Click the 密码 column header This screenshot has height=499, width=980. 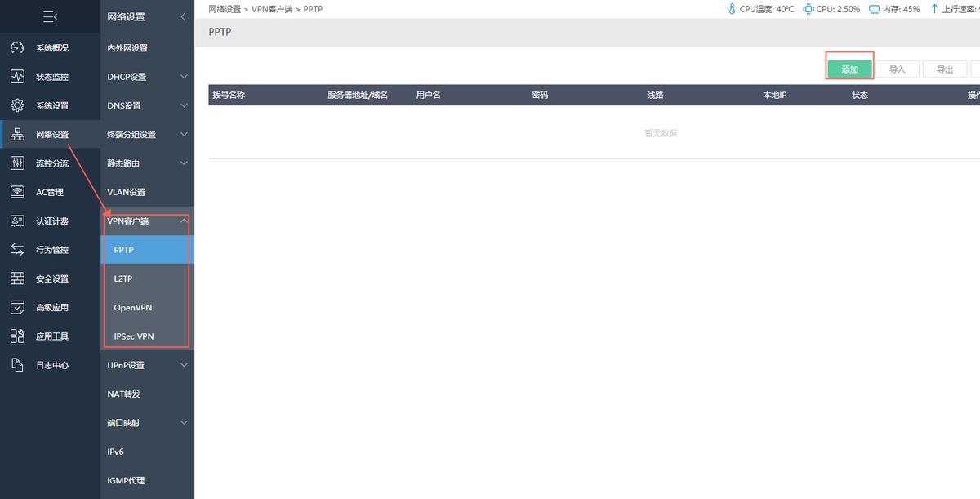540,96
